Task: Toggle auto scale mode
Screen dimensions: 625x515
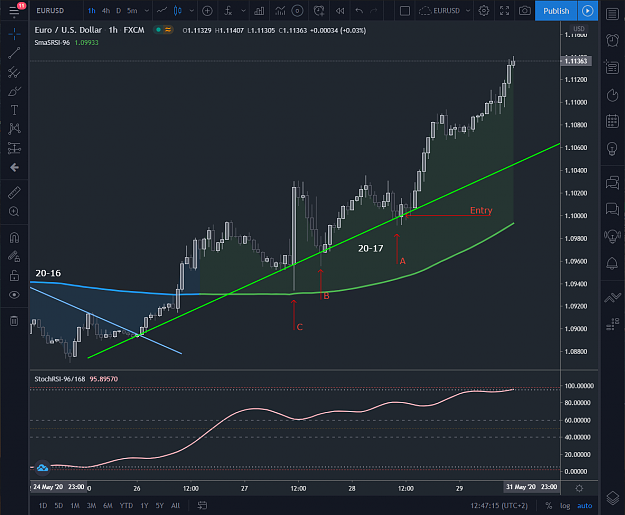Action: [x=585, y=505]
